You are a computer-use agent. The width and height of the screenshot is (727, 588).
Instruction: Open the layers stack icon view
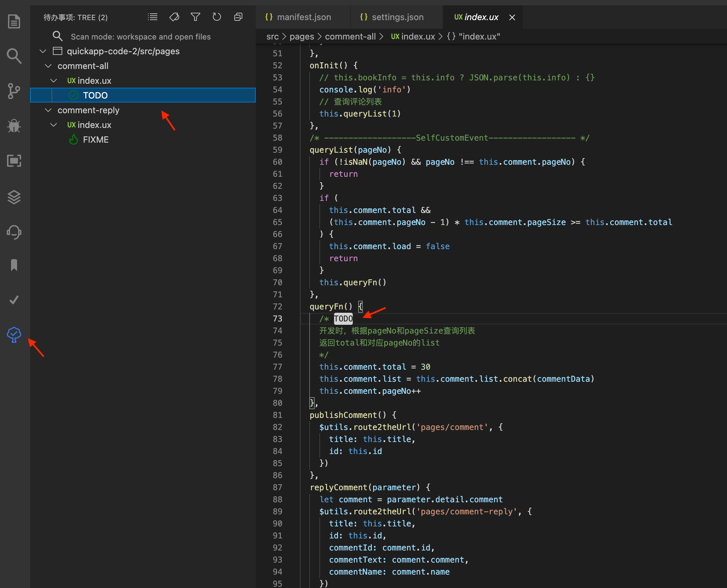pos(14,197)
